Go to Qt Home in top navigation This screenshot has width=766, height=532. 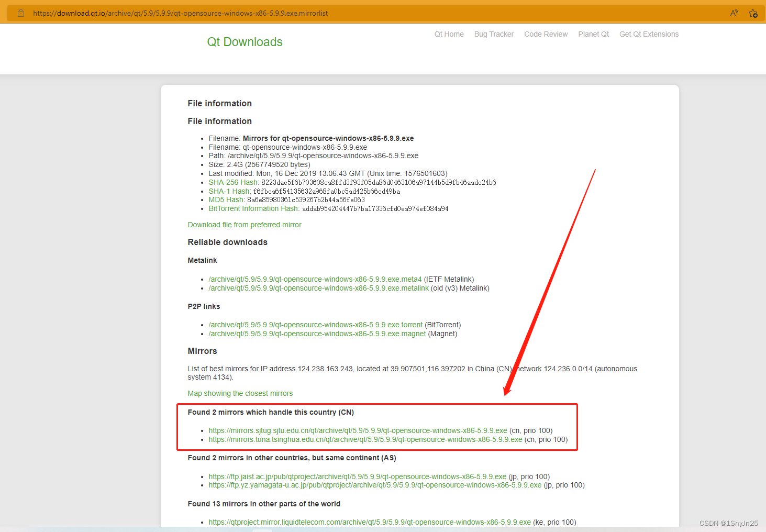449,34
